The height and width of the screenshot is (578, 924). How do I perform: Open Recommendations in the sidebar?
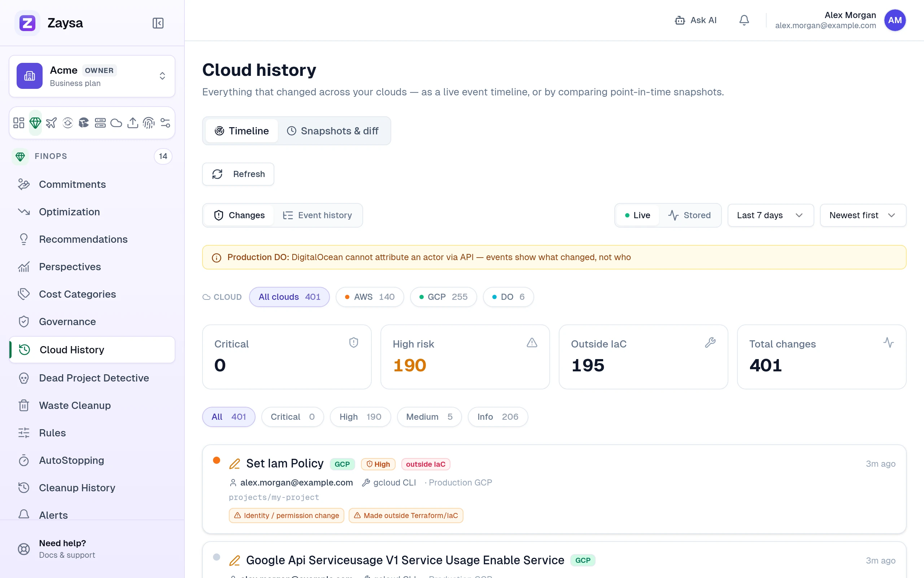92,239
